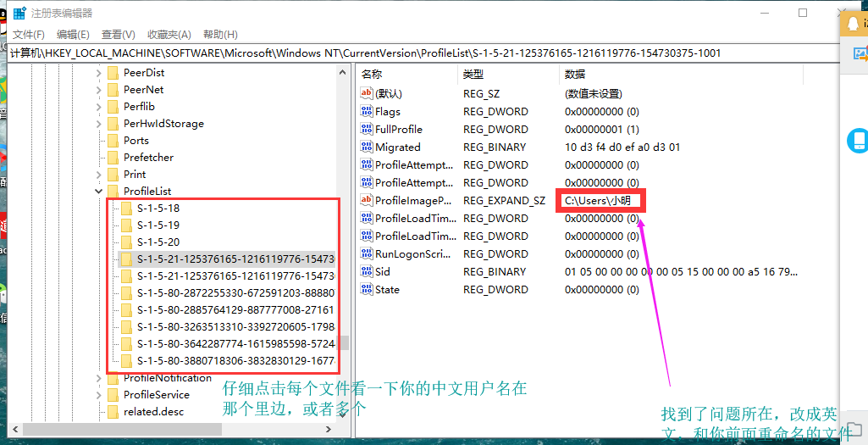868x445 pixels.
Task: Select the S-1-5-18 key
Action: (158, 209)
